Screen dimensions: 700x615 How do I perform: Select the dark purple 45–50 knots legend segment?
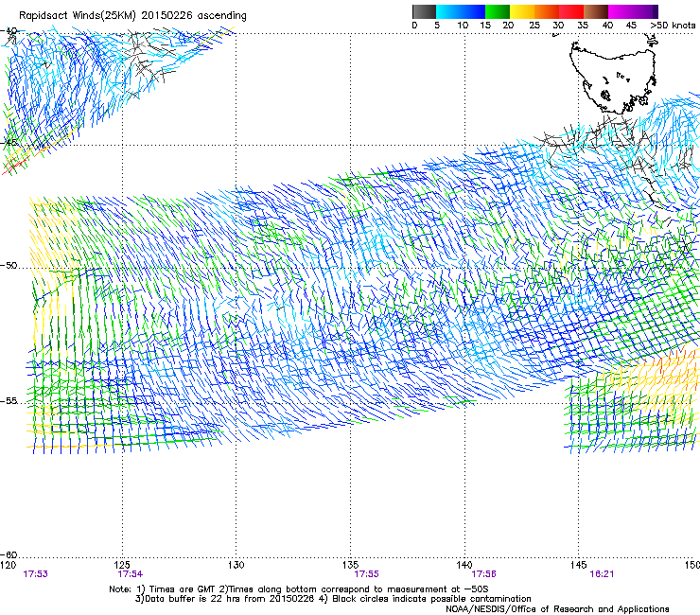point(645,11)
